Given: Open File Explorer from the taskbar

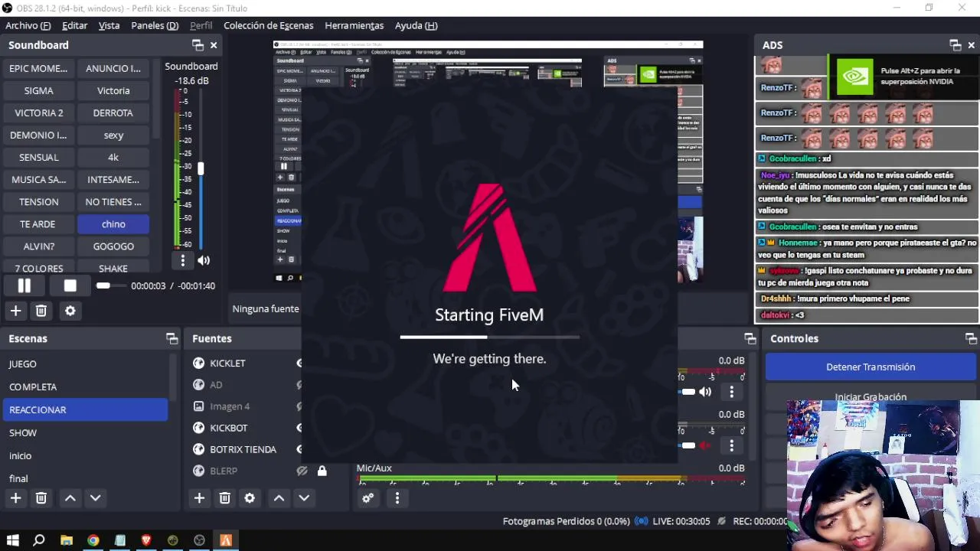Looking at the screenshot, I should 67,540.
